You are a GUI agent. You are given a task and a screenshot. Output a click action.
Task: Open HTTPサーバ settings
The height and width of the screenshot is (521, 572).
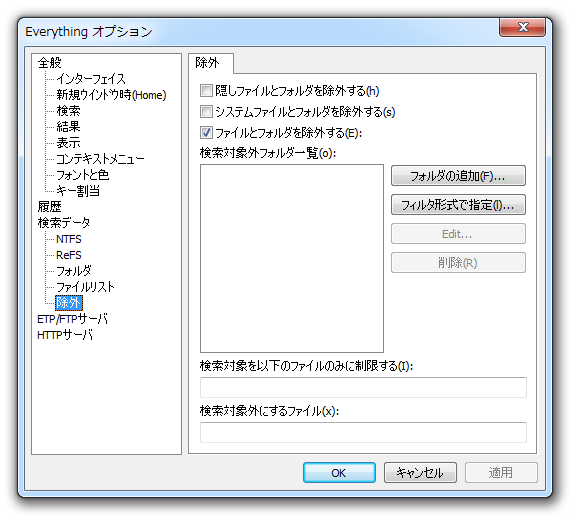65,335
